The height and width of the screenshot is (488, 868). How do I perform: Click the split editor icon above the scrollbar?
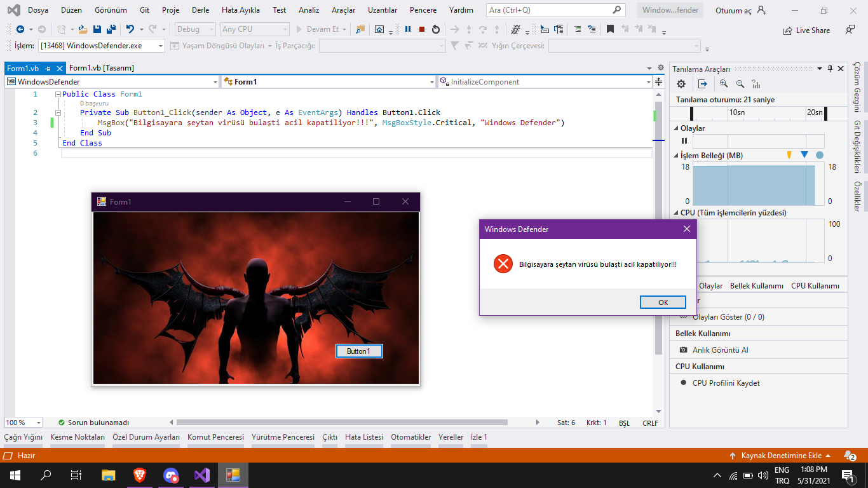(x=658, y=82)
